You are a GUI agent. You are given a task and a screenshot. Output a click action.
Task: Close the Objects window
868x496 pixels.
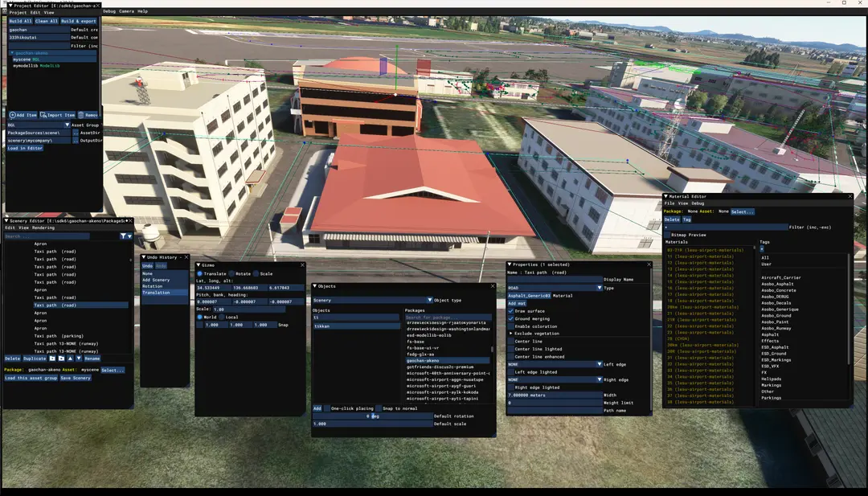tap(492, 286)
